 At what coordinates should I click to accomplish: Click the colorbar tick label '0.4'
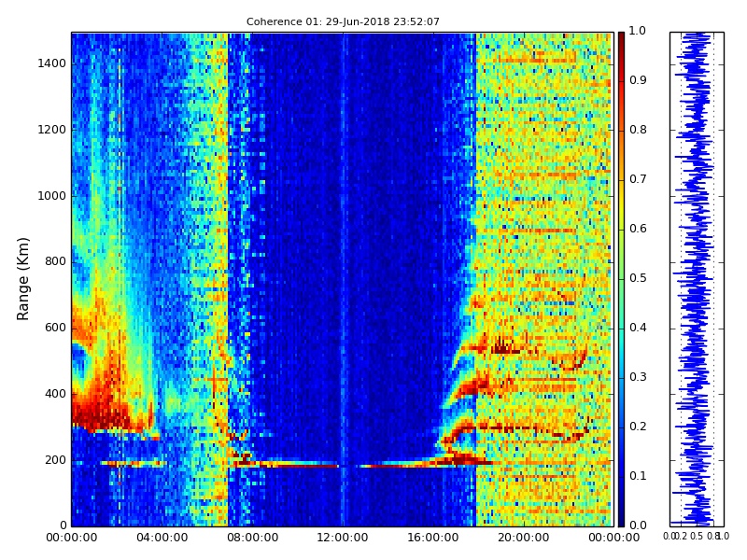[x=638, y=328]
